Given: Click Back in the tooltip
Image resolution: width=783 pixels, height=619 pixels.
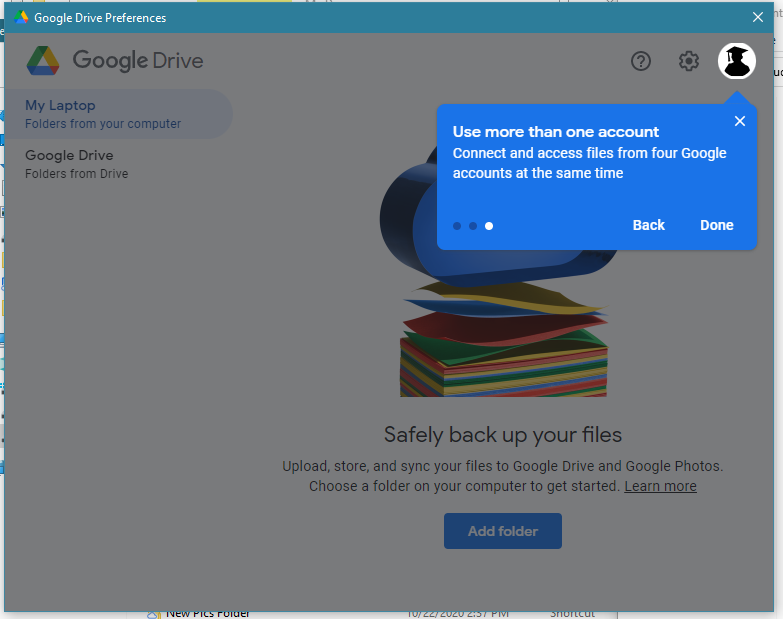Looking at the screenshot, I should pyautogui.click(x=649, y=225).
